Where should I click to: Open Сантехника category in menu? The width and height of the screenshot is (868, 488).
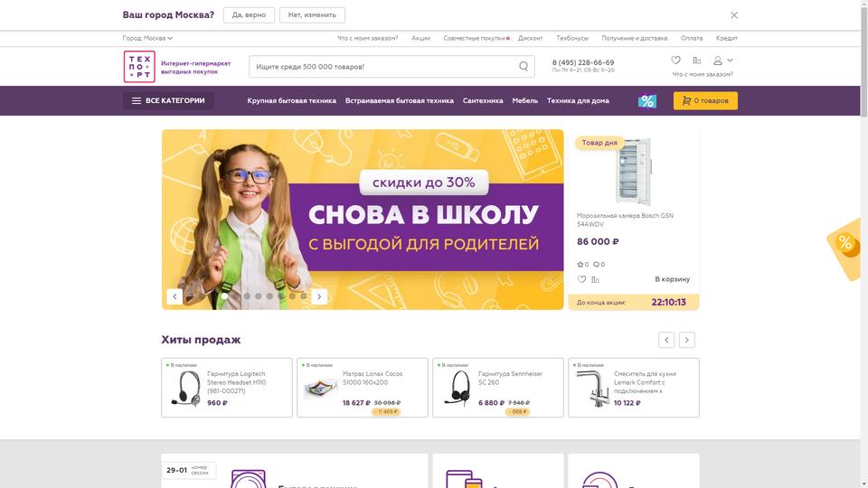(483, 100)
